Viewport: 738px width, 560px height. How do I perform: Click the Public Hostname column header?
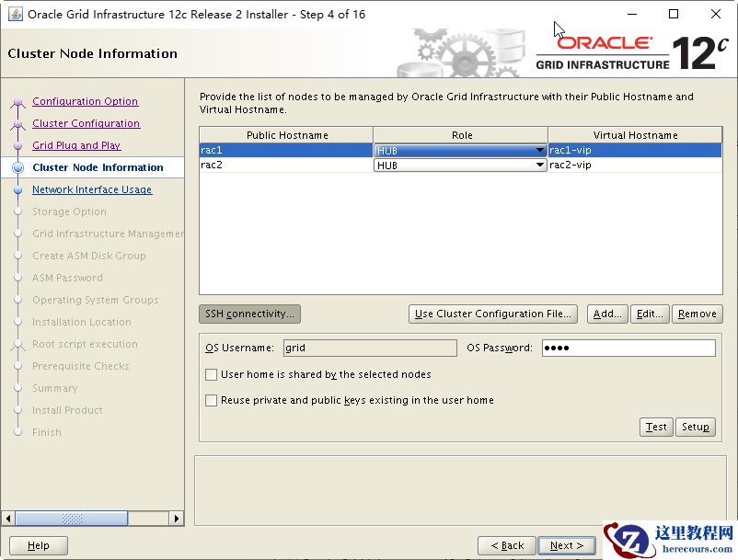point(286,135)
